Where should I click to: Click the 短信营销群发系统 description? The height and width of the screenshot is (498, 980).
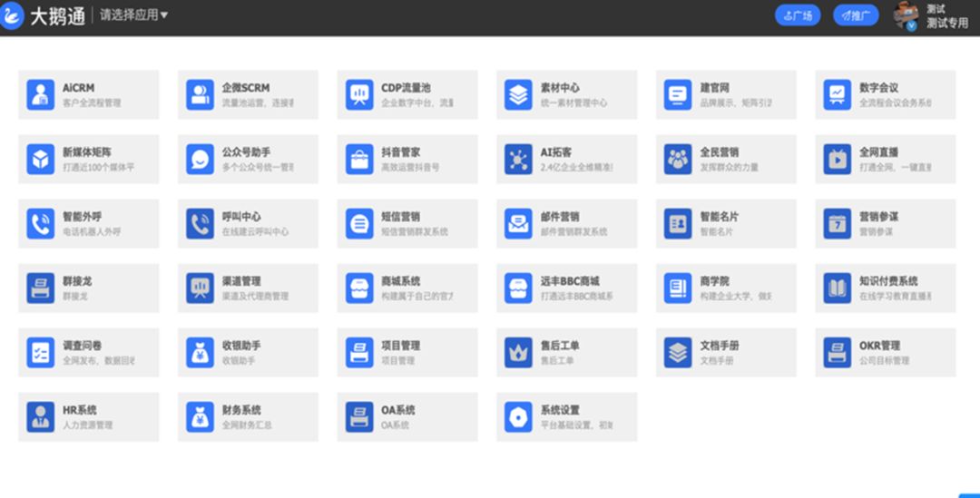[415, 232]
